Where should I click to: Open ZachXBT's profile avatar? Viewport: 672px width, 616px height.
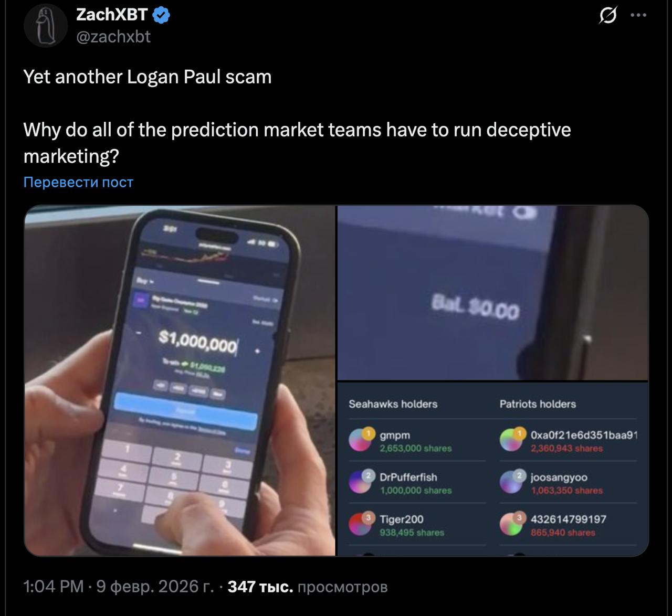(46, 26)
